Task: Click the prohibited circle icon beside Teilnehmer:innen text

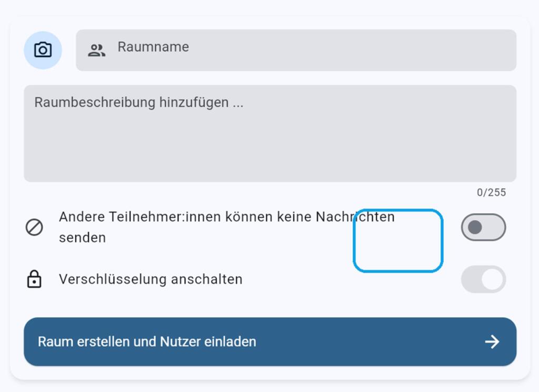Action: (x=34, y=227)
